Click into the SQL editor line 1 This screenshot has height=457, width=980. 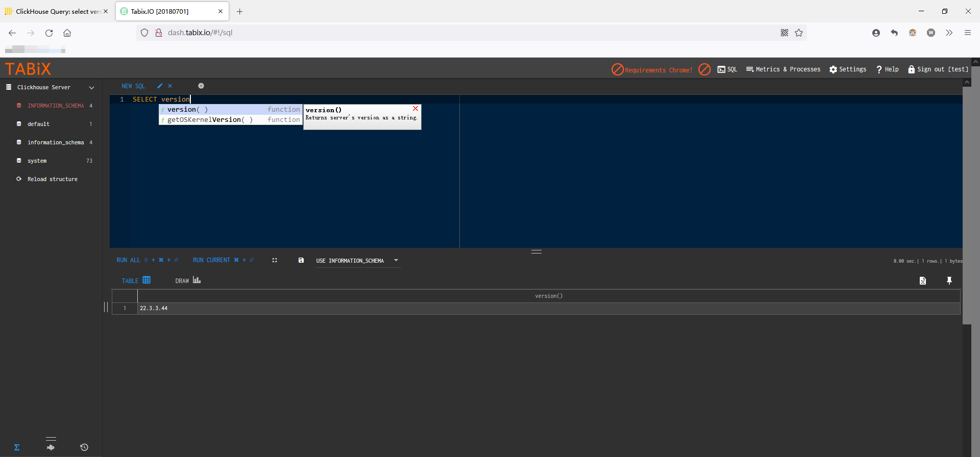pos(546,99)
